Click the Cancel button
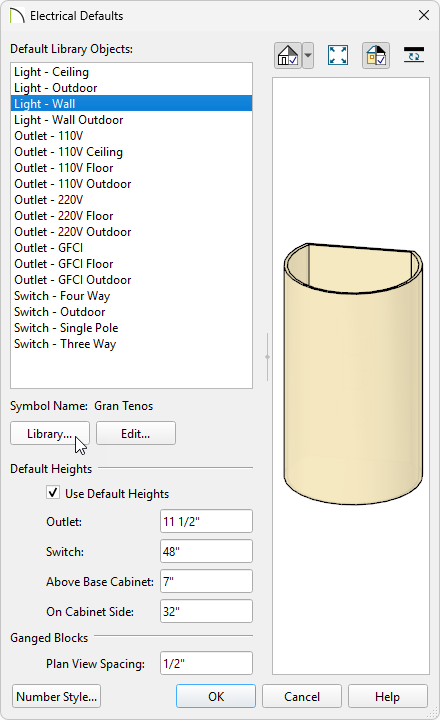Viewport: 440px width, 720px height. tap(302, 697)
